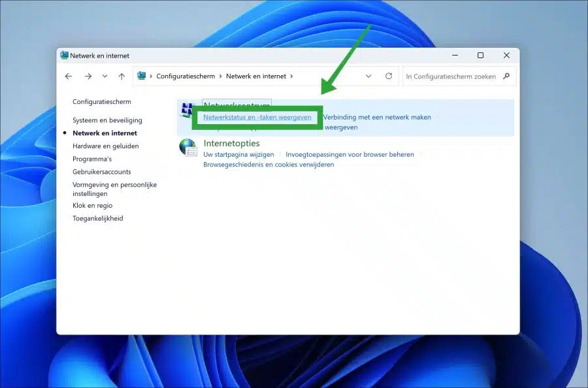Screen dimensions: 588x388
Task: Click Browsegeschiedenis en cookies verwijderen
Action: click(x=269, y=165)
